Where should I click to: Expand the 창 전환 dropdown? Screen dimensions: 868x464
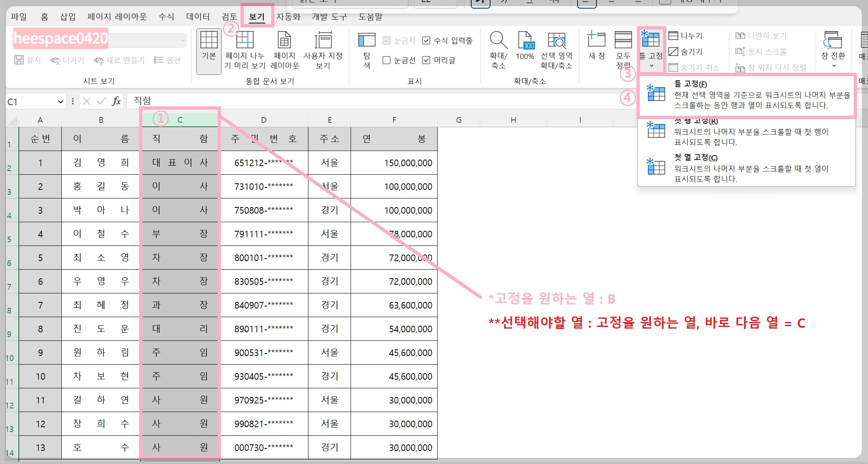pos(833,65)
